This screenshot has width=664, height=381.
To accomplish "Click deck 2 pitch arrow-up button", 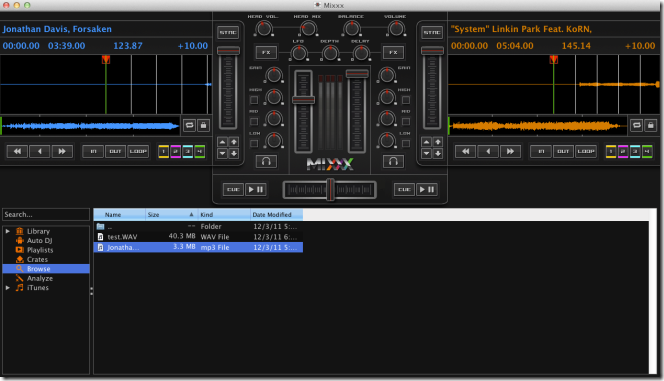I will 438,142.
